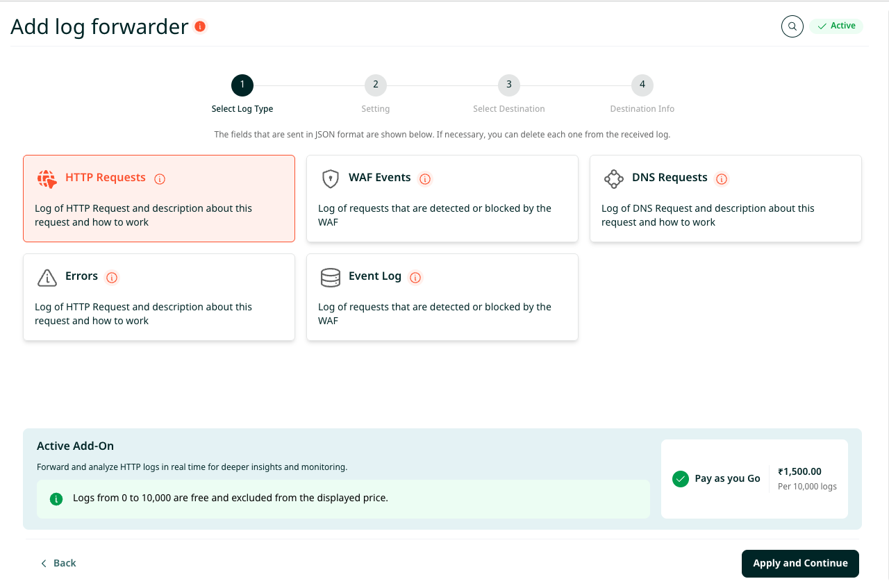Click the Errors warning triangle icon
This screenshot has height=588, width=889.
pos(47,277)
